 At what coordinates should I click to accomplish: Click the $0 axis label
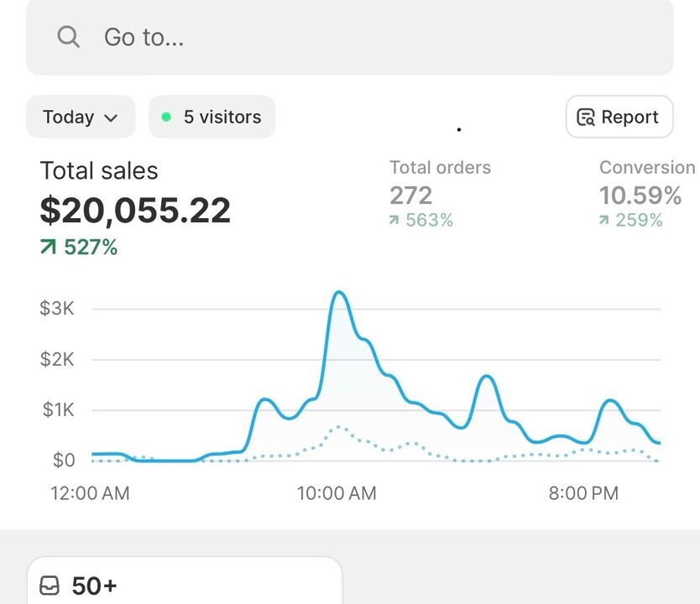tap(64, 460)
